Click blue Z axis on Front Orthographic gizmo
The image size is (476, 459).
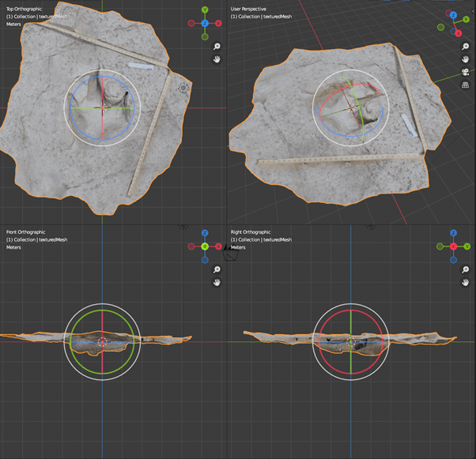pyautogui.click(x=205, y=233)
